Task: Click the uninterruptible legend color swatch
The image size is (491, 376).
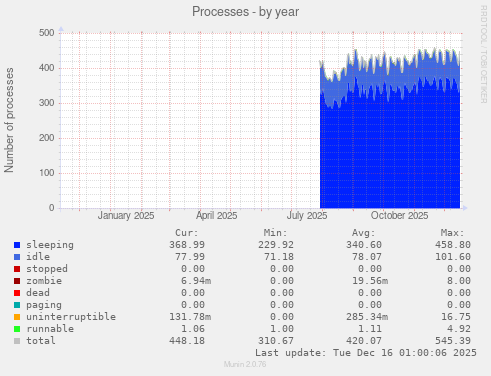Action: (17, 317)
